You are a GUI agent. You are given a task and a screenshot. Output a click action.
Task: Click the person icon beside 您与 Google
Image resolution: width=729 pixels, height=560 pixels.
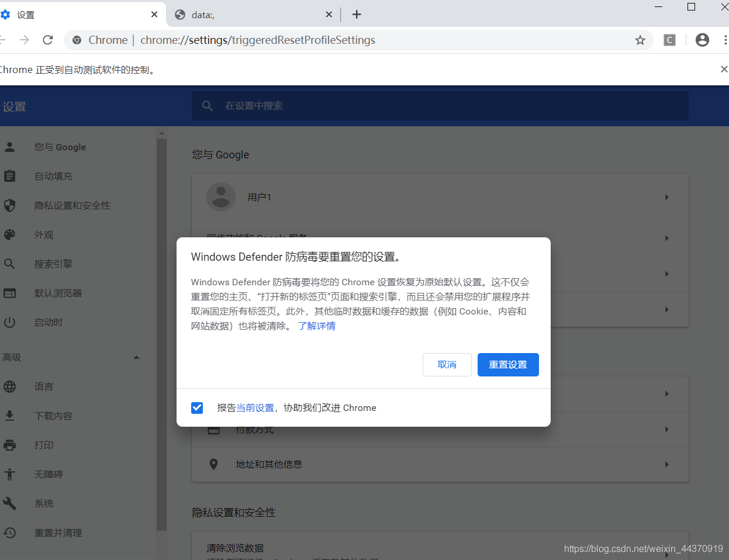click(10, 147)
